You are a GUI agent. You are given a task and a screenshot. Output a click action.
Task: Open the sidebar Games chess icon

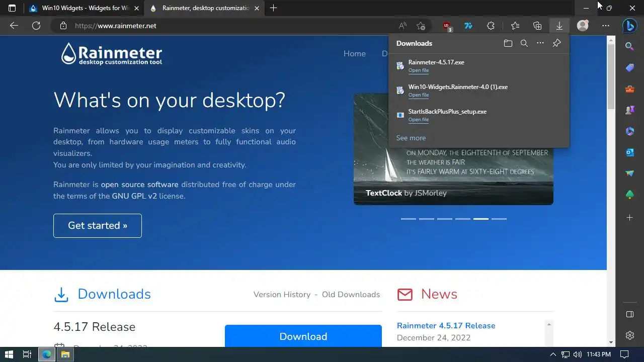pos(629,110)
